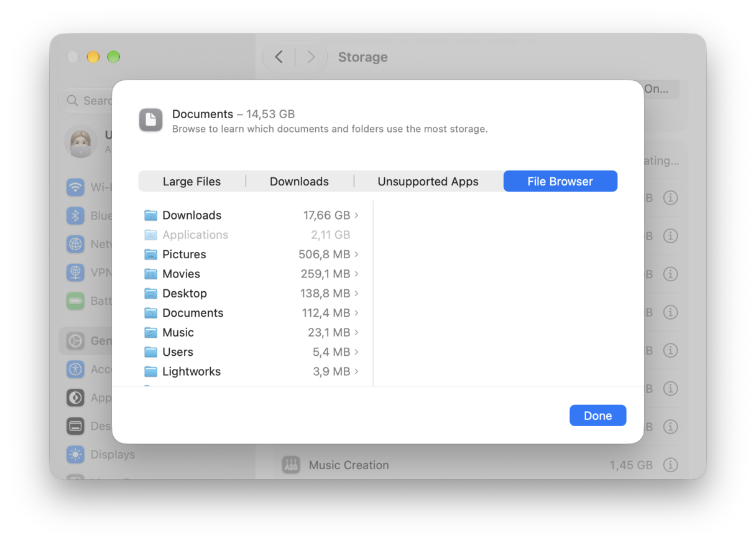Select the Lightworks row name
The height and width of the screenshot is (545, 756).
pyautogui.click(x=191, y=371)
